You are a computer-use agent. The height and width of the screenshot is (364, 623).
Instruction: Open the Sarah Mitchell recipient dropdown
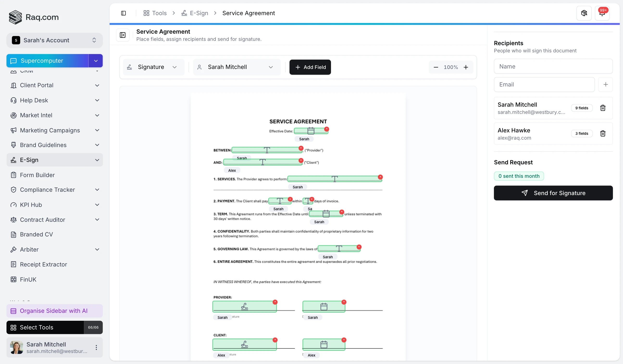pyautogui.click(x=237, y=67)
